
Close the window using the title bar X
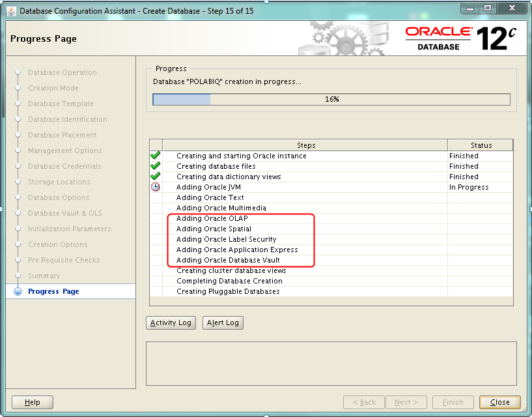512,8
